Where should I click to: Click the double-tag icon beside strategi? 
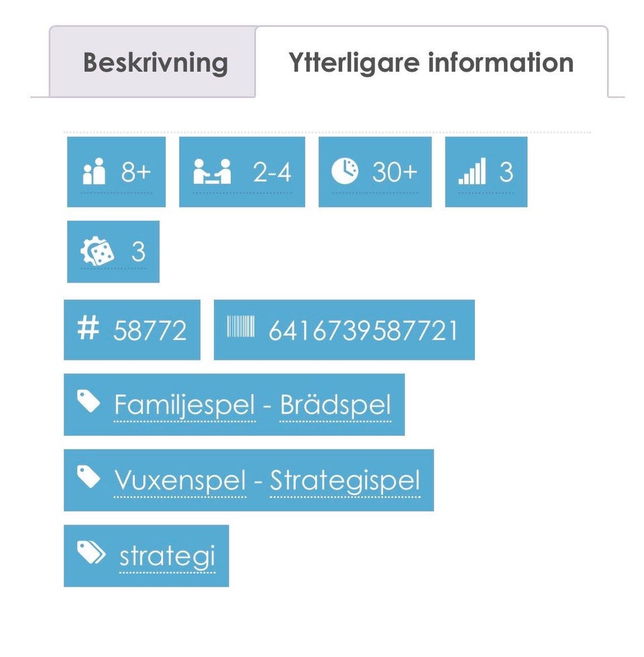click(91, 553)
